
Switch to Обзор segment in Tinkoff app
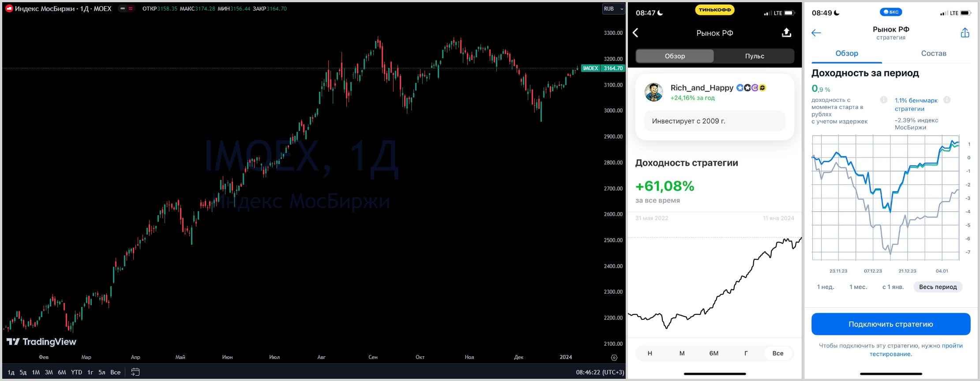[675, 56]
